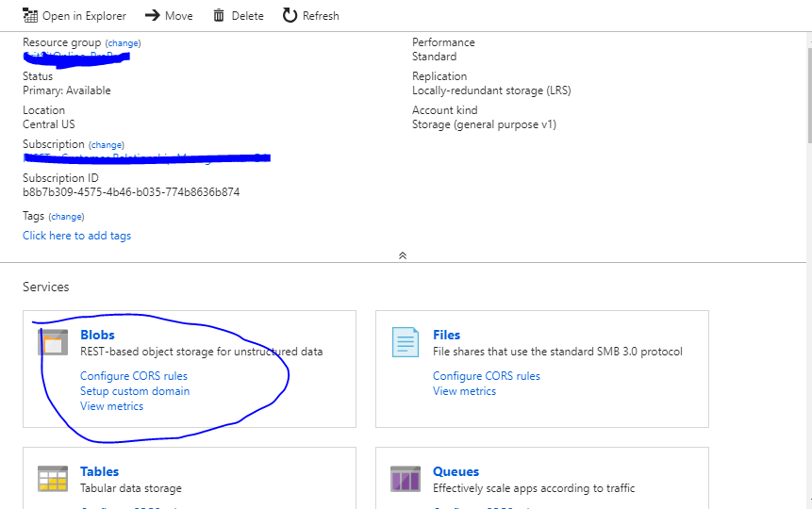This screenshot has width=812, height=509.
Task: Collapse the essentials panel with double chevron
Action: 403,255
